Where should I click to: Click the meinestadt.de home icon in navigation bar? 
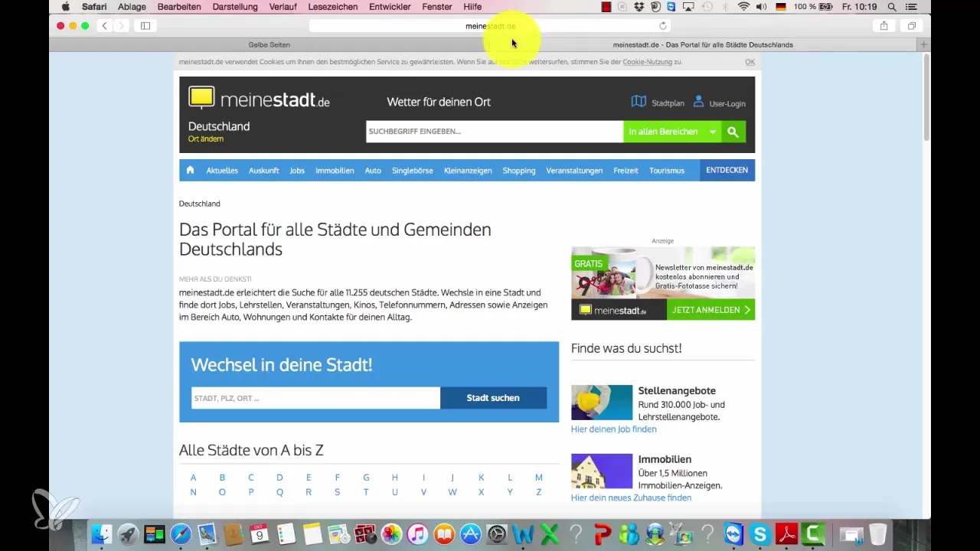(x=190, y=171)
